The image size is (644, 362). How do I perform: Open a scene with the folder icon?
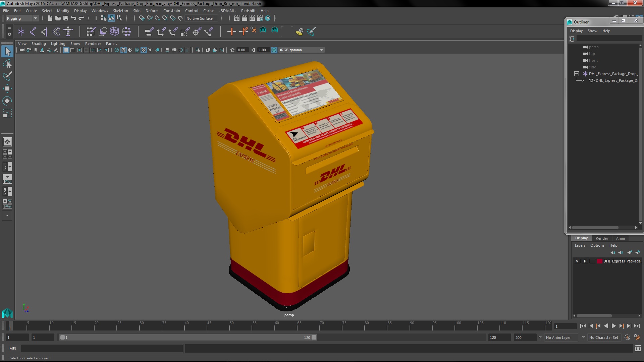tap(58, 18)
